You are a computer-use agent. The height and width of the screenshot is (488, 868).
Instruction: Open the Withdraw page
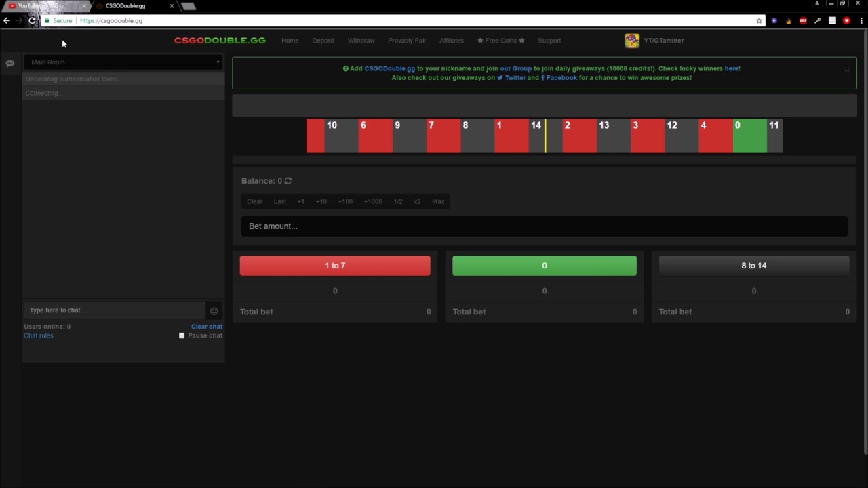tap(361, 41)
